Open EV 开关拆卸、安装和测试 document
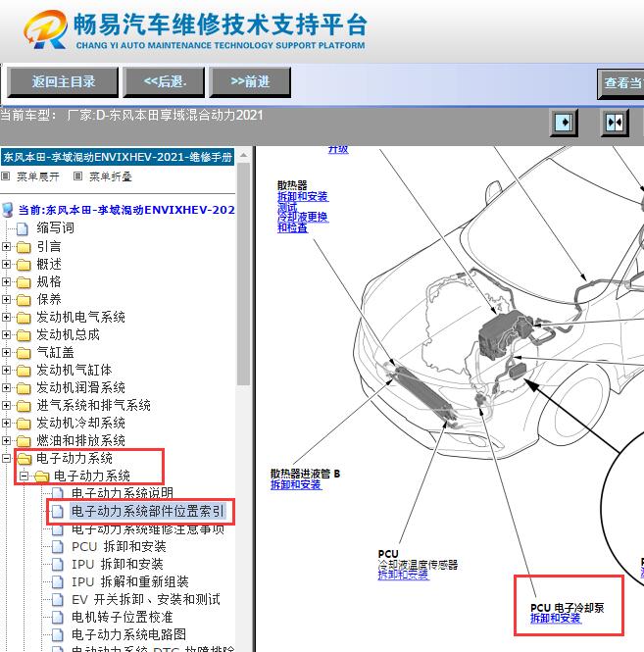 pyautogui.click(x=146, y=600)
